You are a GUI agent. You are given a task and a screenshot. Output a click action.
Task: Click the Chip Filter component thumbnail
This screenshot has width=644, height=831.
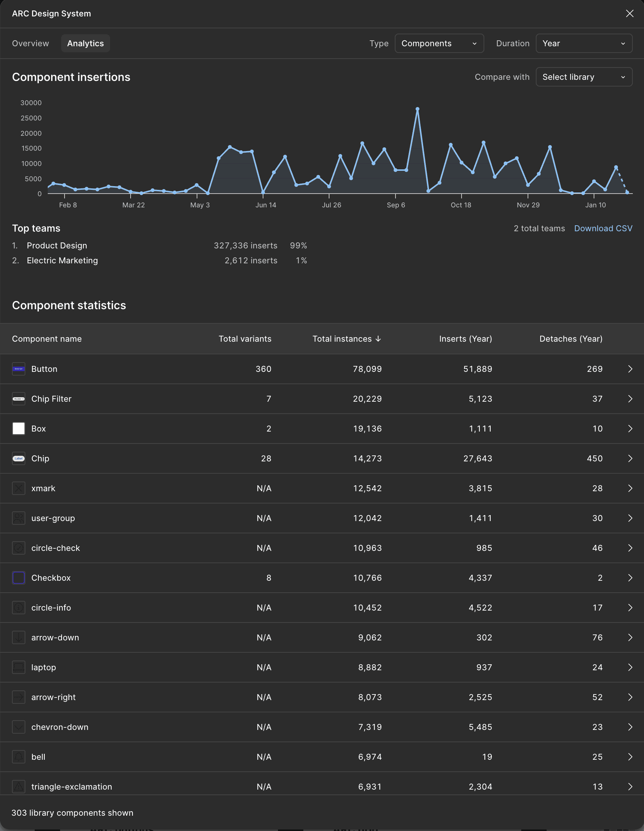19,399
